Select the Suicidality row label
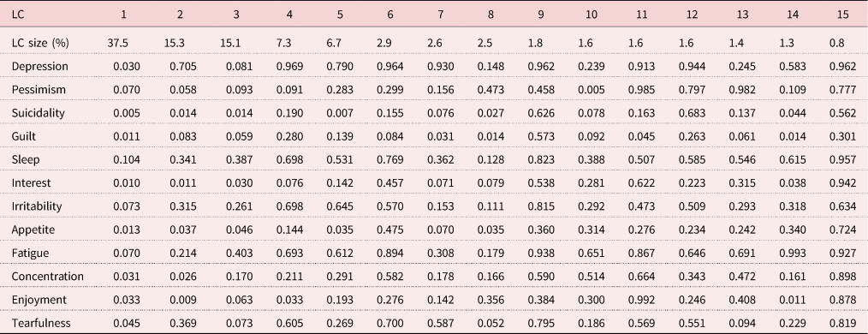Screen dimensions: 868x334 point(39,113)
